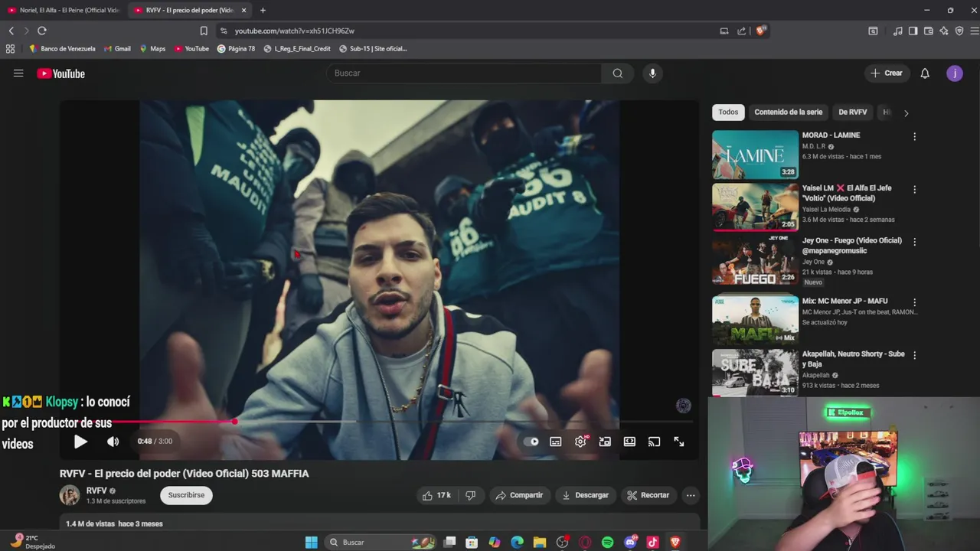This screenshot has width=980, height=551.
Task: Open options for the Akapellah Sube y Baja video
Action: coord(914,356)
